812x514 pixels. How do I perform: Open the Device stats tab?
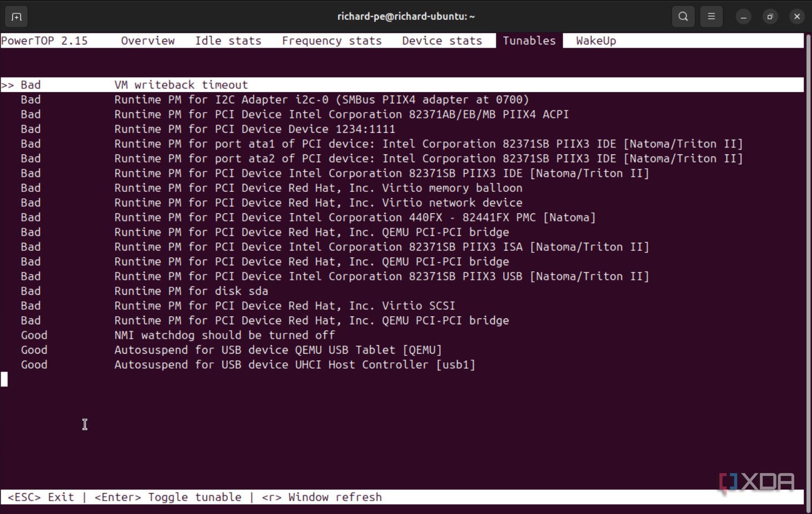(x=442, y=41)
